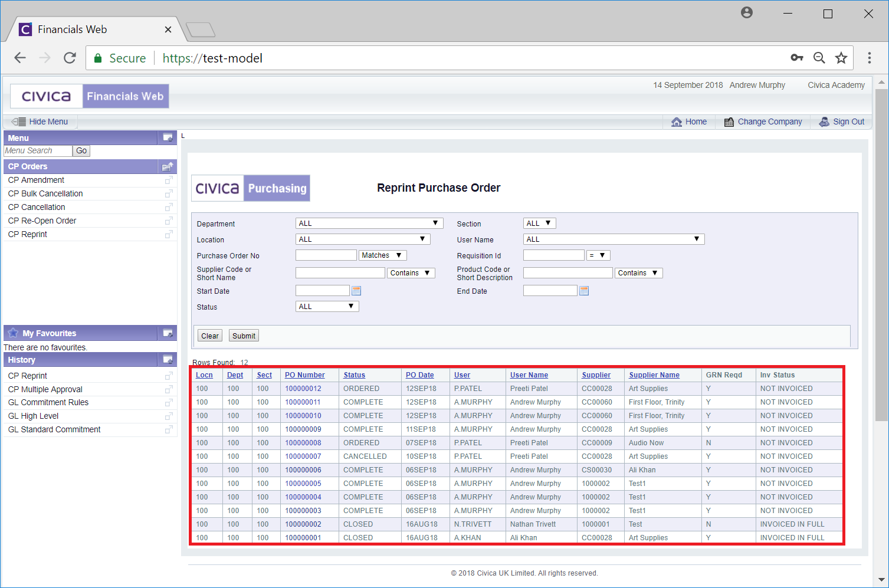The image size is (889, 588).
Task: Select GL Commitment Rules in History
Action: (x=48, y=402)
